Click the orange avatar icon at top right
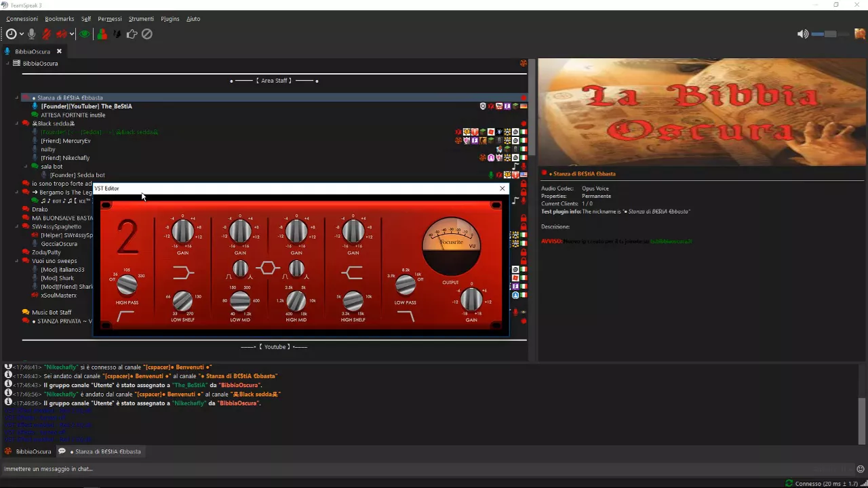 (860, 34)
